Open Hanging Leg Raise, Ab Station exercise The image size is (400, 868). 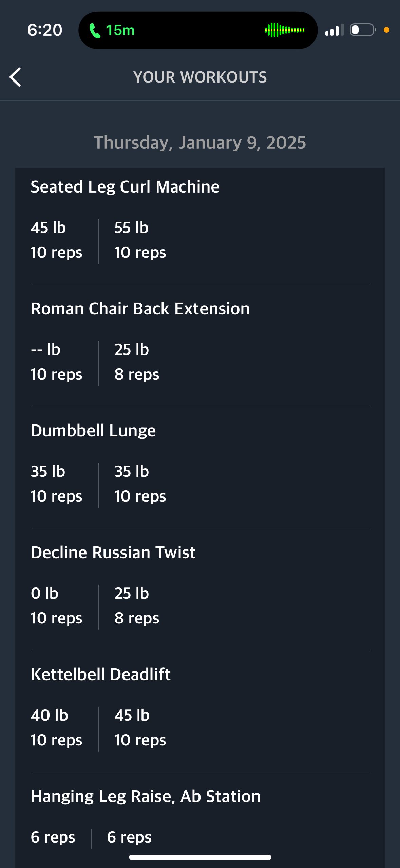click(x=146, y=796)
